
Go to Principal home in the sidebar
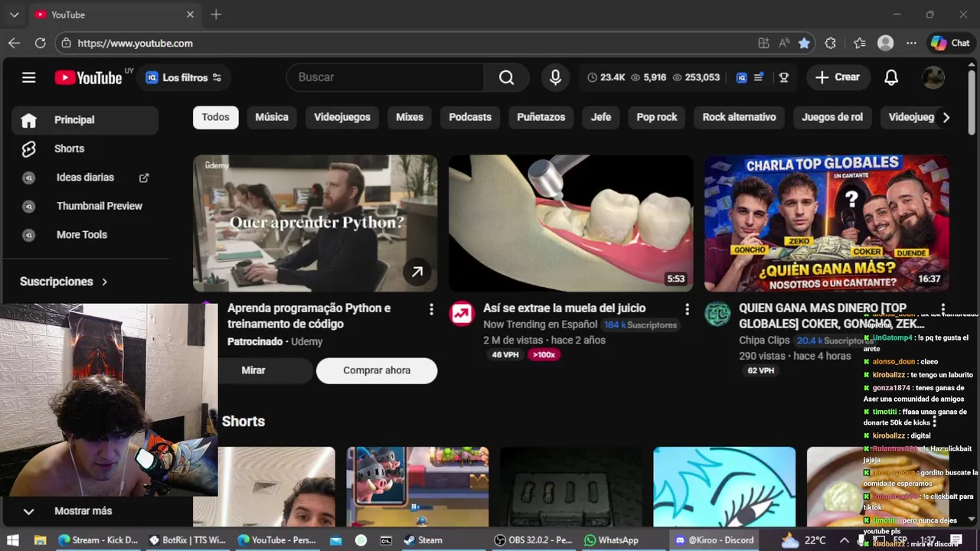(85, 120)
